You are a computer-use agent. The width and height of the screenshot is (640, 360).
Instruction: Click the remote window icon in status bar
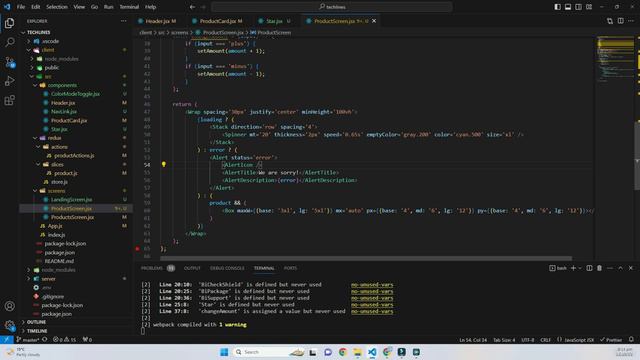pyautogui.click(x=7, y=340)
